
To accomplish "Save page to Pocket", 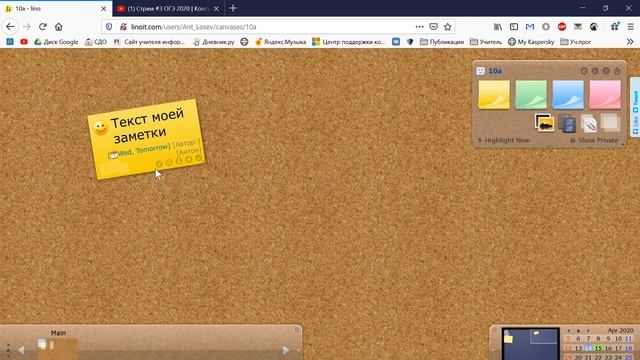I will click(433, 27).
